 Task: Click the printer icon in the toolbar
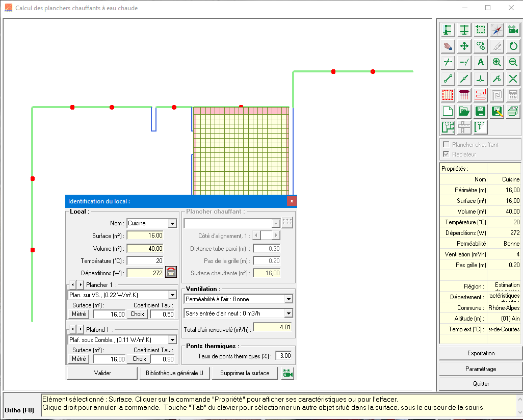(513, 111)
